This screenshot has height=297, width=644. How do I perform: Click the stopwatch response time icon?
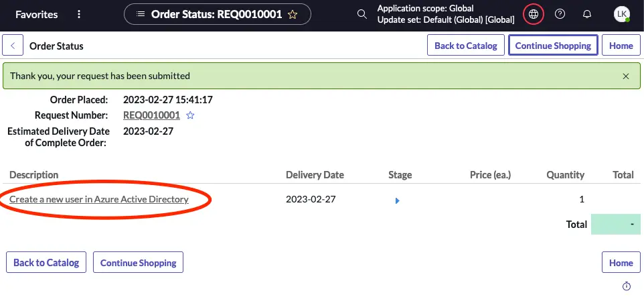click(x=627, y=286)
